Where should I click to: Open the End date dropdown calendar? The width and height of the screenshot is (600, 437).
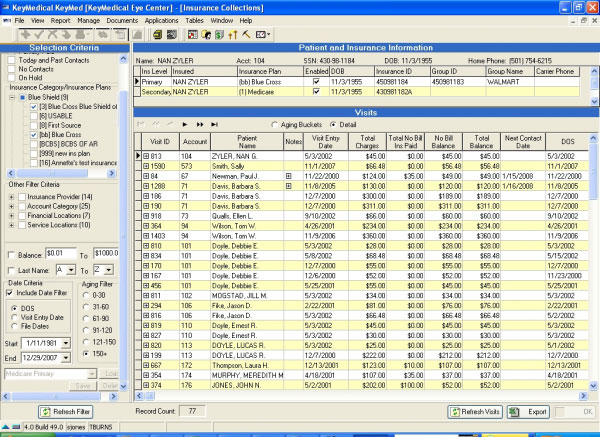66,358
